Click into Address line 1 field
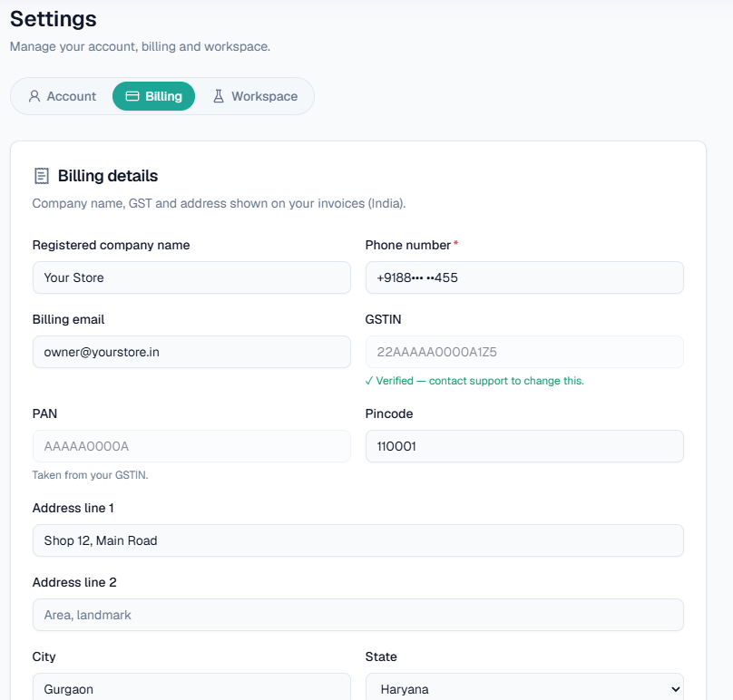This screenshot has width=733, height=700. click(x=358, y=540)
